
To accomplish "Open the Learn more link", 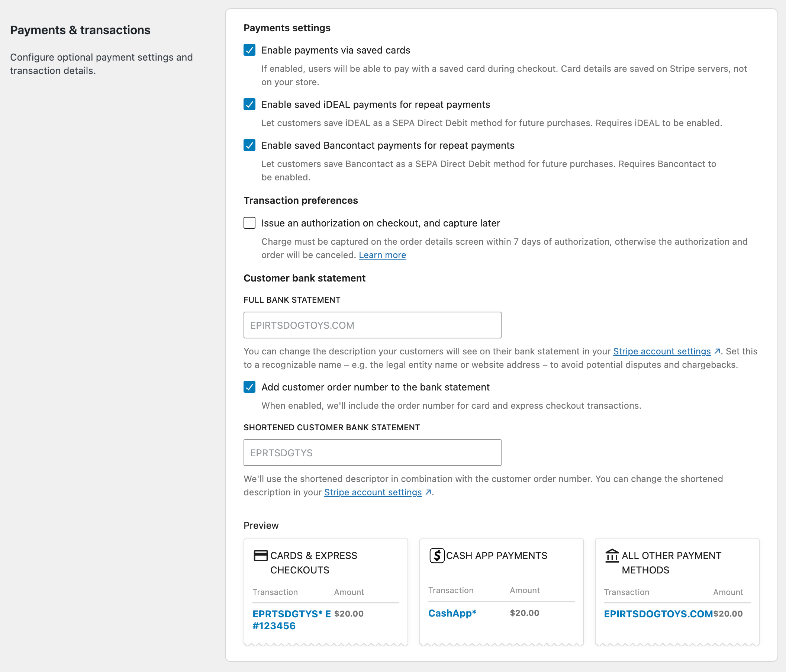I will pyautogui.click(x=382, y=255).
